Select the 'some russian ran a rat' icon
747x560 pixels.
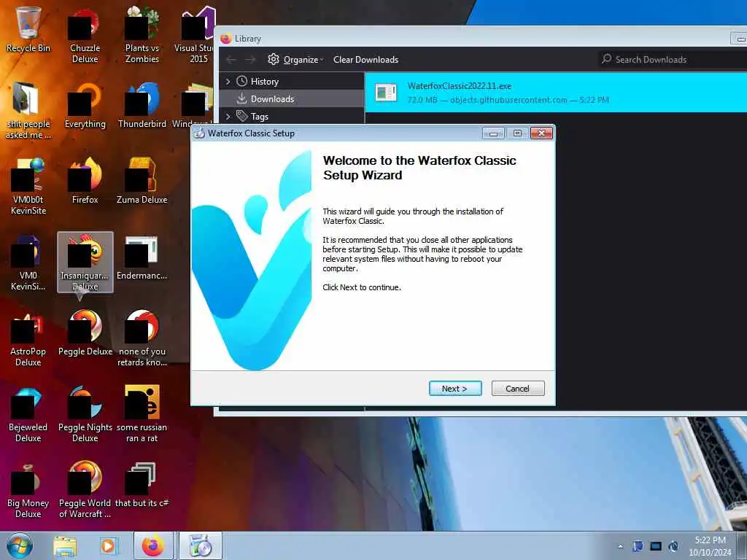point(142,414)
